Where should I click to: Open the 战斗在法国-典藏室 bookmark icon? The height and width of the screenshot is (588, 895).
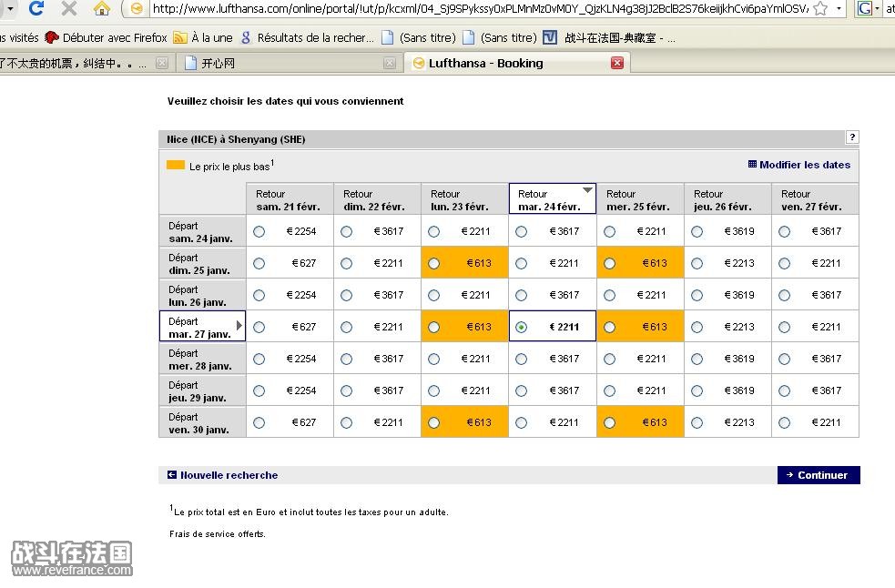coord(550,37)
